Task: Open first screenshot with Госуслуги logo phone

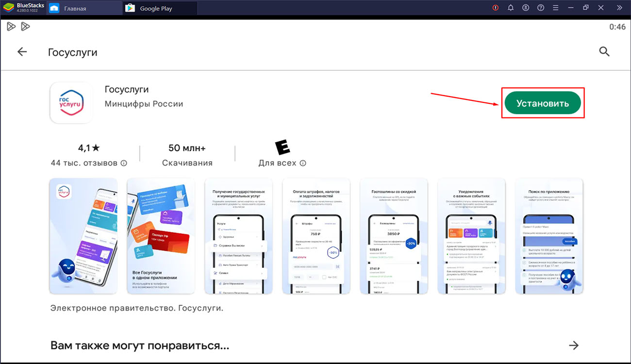Action: tap(83, 236)
